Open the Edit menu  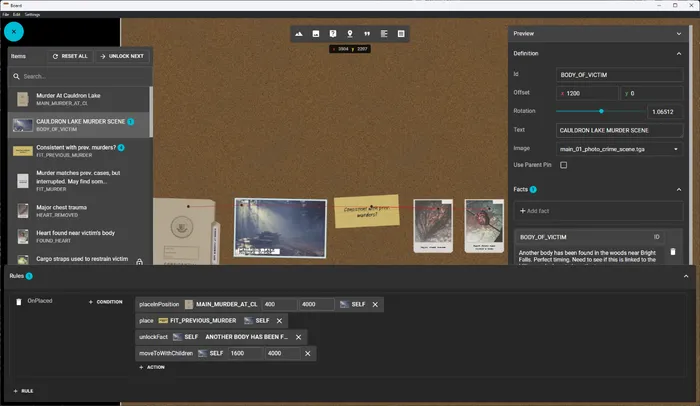click(17, 14)
